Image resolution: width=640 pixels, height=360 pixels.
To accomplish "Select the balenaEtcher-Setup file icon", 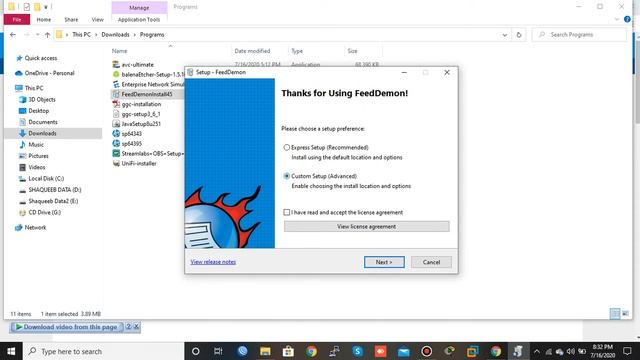I will (116, 74).
